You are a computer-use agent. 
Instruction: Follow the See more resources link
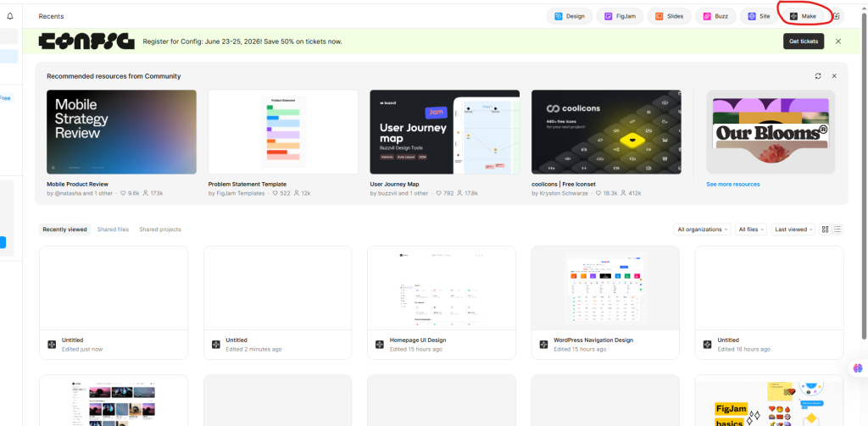coord(733,184)
